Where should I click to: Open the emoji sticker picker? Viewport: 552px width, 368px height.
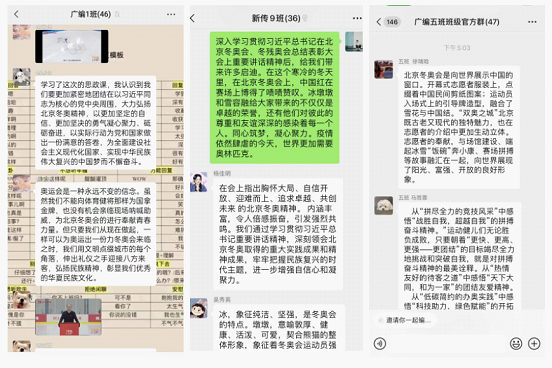click(516, 344)
